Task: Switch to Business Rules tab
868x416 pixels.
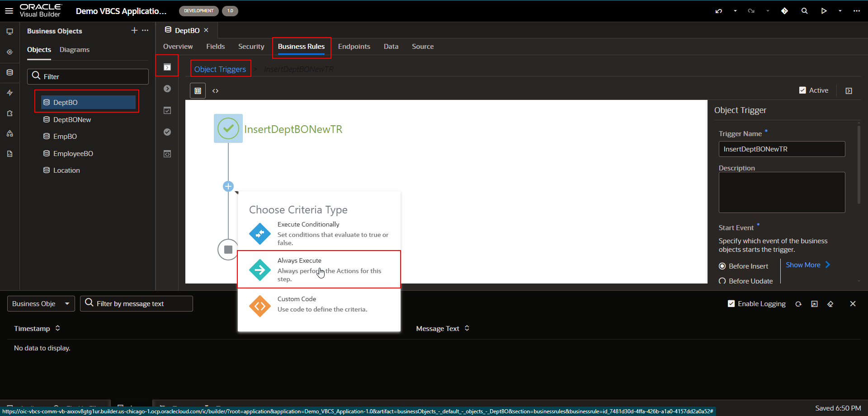Action: (301, 47)
